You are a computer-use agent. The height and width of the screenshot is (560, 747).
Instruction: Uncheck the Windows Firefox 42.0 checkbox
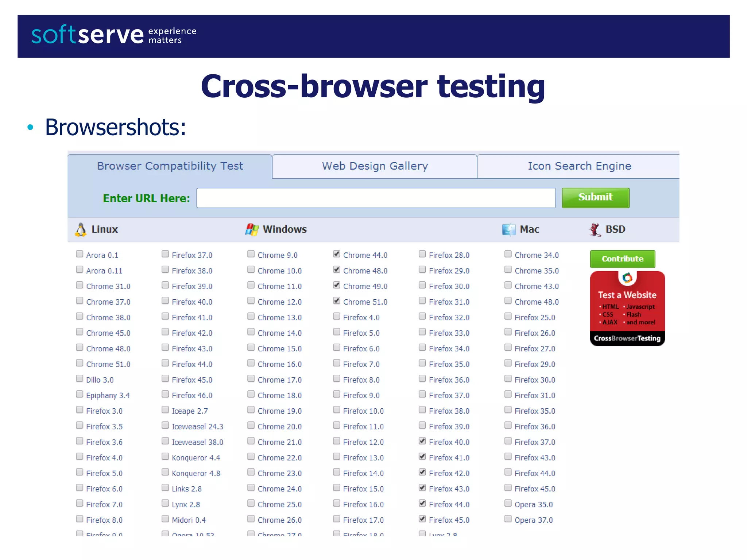[x=422, y=472]
